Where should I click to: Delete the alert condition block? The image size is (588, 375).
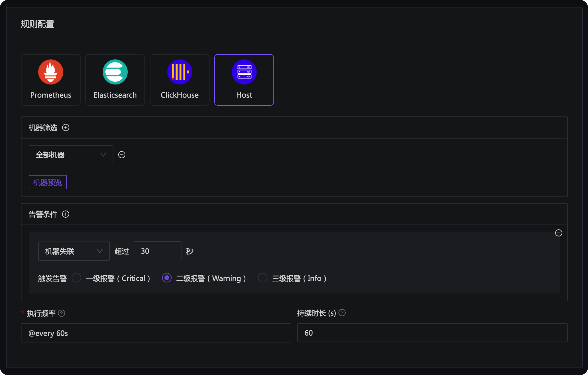point(558,233)
